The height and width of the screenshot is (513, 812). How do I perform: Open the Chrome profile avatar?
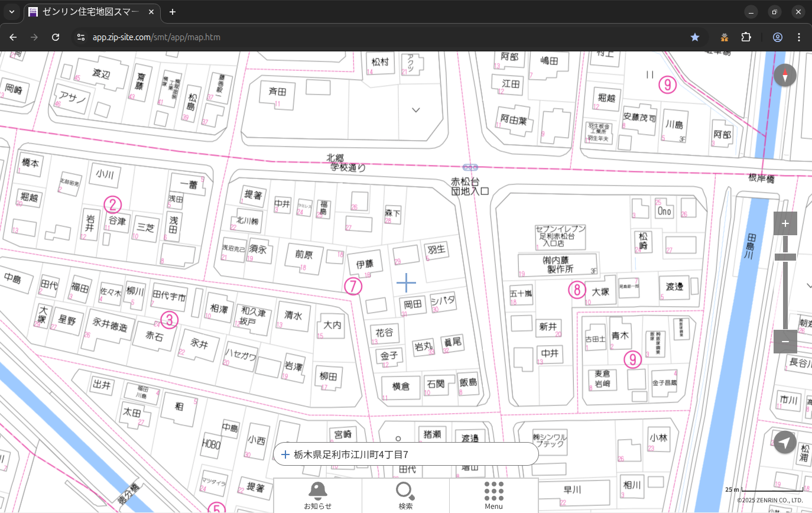point(777,37)
